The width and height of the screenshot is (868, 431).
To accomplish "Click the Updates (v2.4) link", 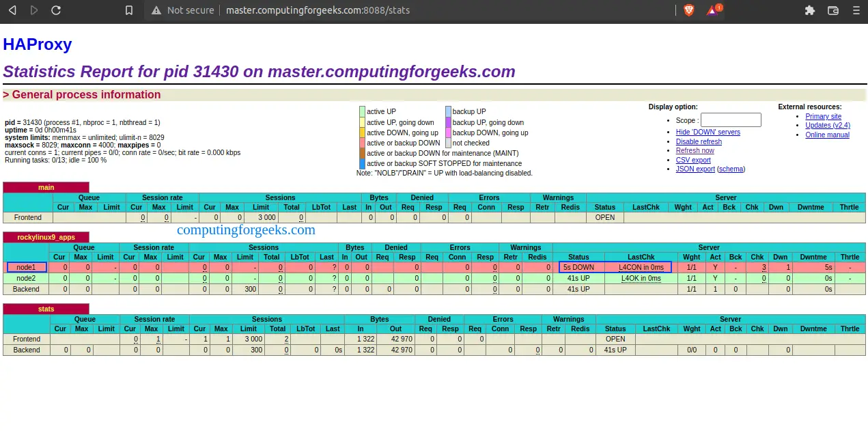I will click(x=827, y=126).
